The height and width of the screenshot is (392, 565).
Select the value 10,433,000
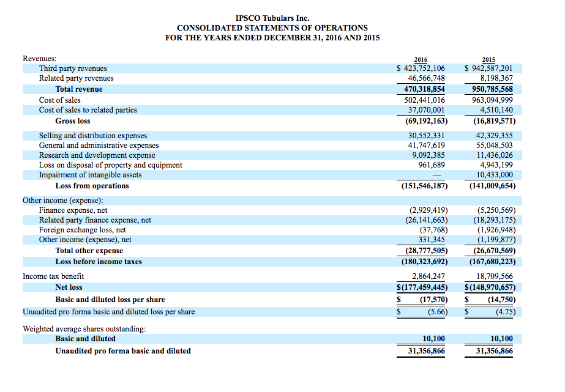pyautogui.click(x=495, y=174)
